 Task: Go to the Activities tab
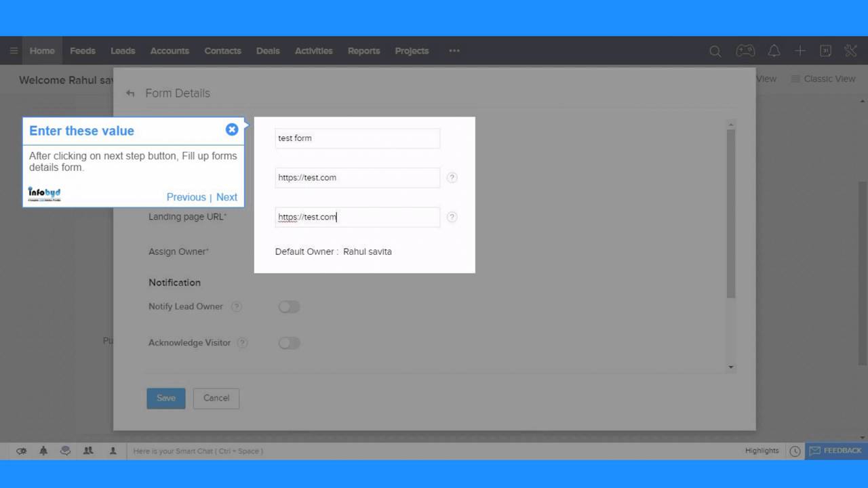pyautogui.click(x=314, y=51)
